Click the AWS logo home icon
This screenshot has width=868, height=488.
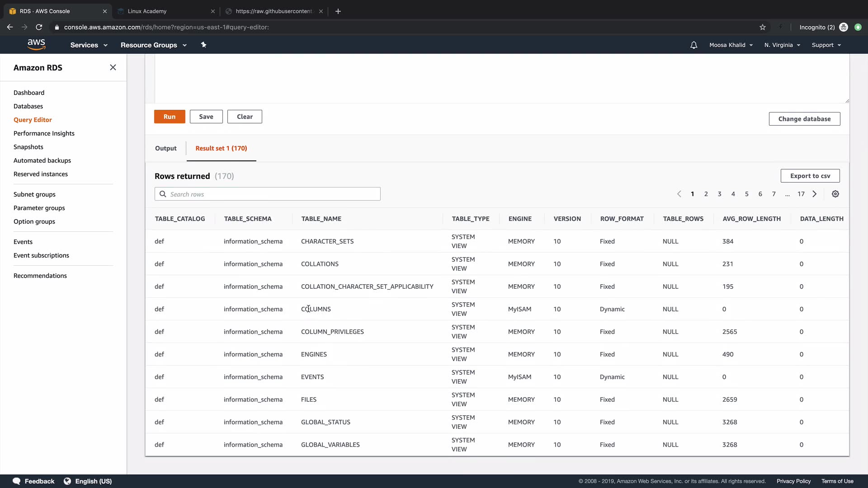point(36,44)
